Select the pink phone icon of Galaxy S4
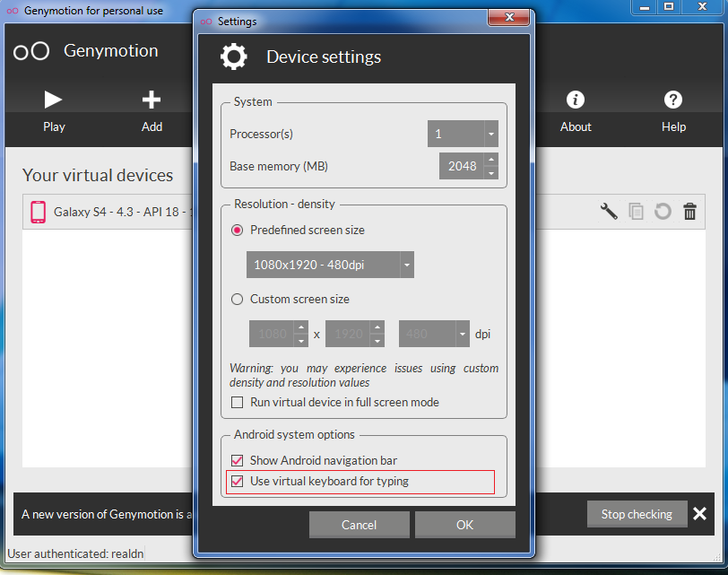Viewport: 728px width, 575px height. tap(38, 212)
